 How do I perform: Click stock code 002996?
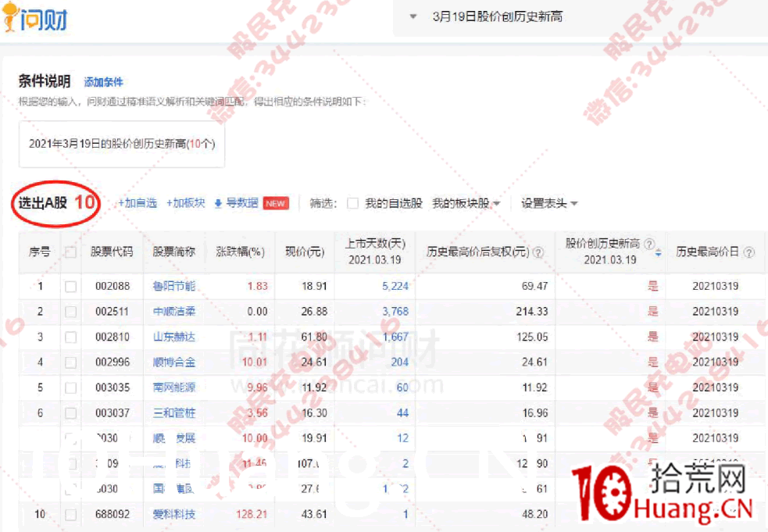(x=113, y=362)
